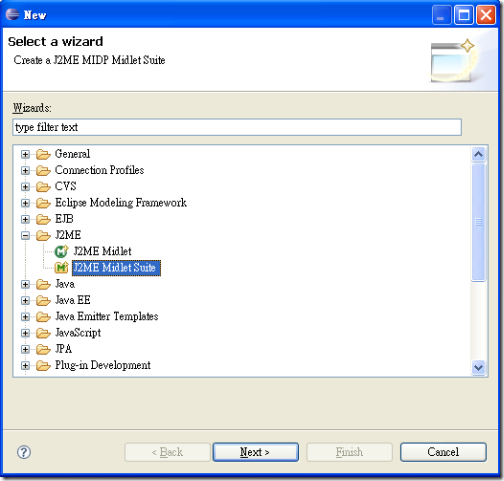Open the help question mark icon
The image size is (504, 481).
(24, 452)
